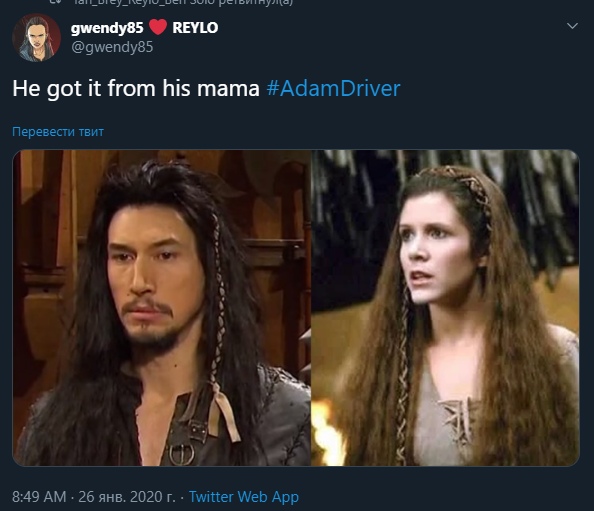Open gwendy85's profile avatar
The width and height of the screenshot is (594, 511).
(x=36, y=38)
